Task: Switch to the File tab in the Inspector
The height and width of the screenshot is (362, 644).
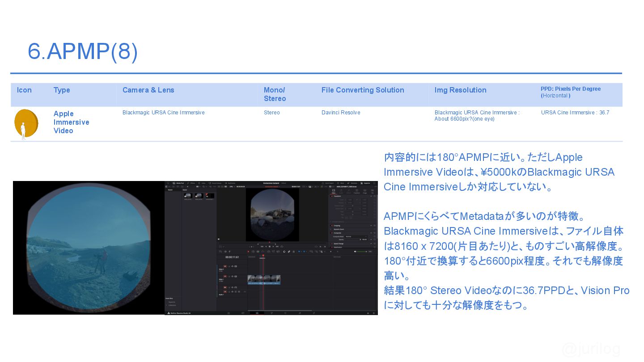Action: tap(372, 191)
